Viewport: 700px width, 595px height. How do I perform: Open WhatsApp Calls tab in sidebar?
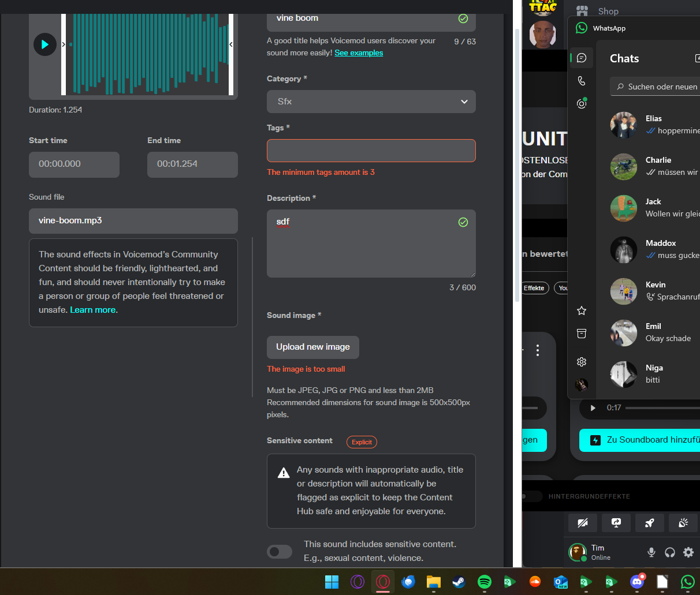coord(582,81)
